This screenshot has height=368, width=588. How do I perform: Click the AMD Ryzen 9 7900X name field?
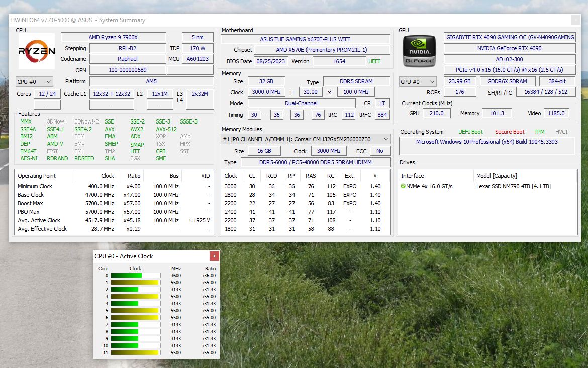[x=113, y=37]
